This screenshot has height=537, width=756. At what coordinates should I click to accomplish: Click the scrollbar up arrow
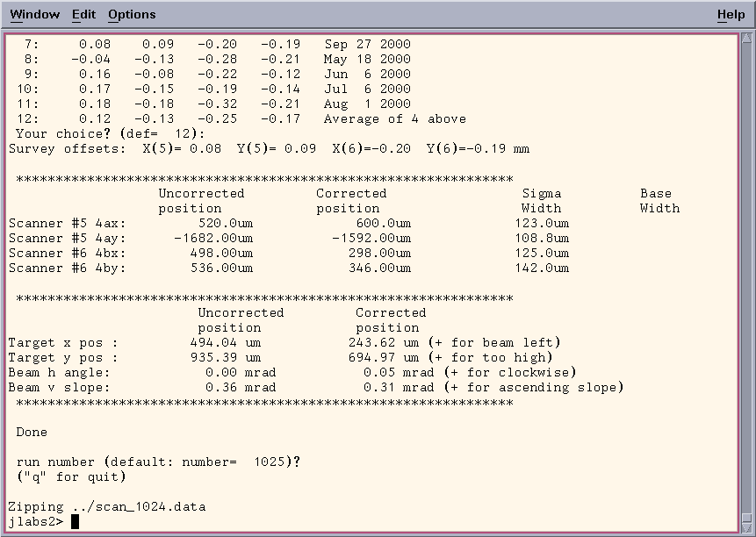[746, 38]
